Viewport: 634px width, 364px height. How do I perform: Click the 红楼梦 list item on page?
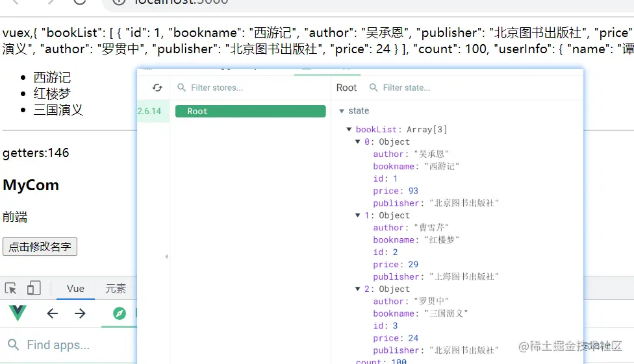pos(52,93)
